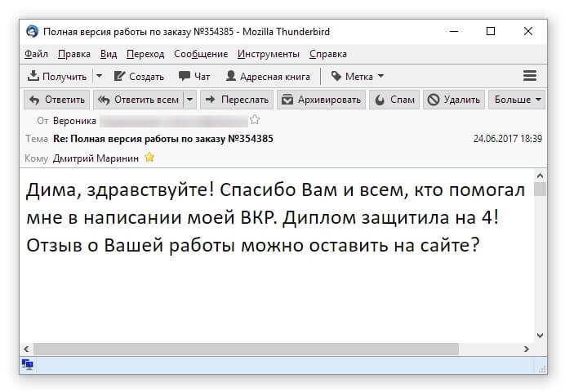Toggle the yellow star beside Дмитрий Маринин

(149, 158)
